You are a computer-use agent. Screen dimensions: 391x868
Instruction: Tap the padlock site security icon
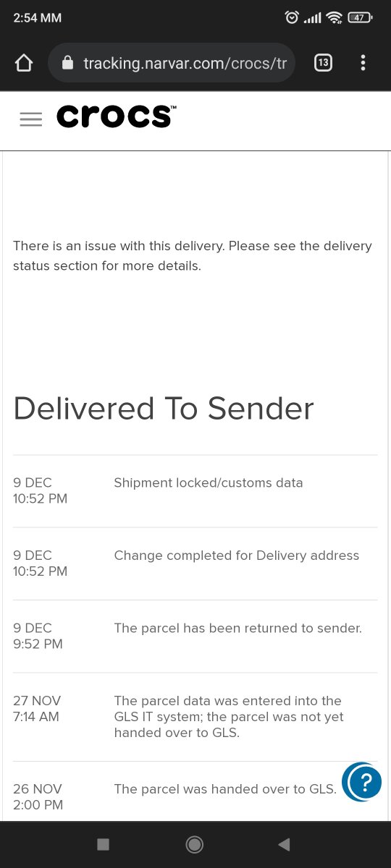pos(68,63)
